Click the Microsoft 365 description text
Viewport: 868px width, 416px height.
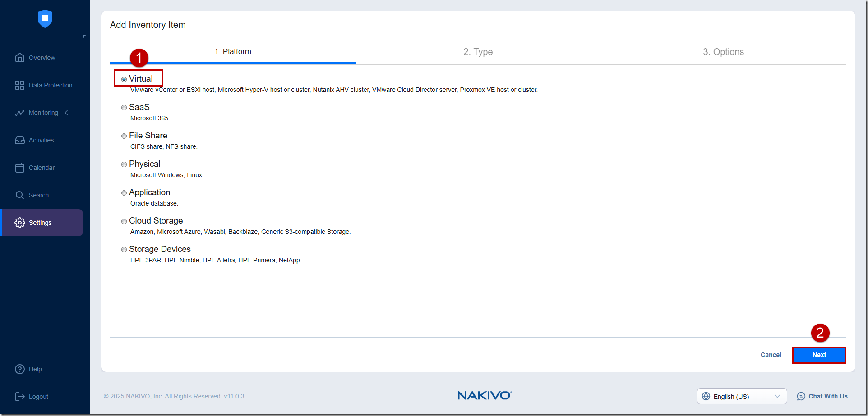(150, 118)
